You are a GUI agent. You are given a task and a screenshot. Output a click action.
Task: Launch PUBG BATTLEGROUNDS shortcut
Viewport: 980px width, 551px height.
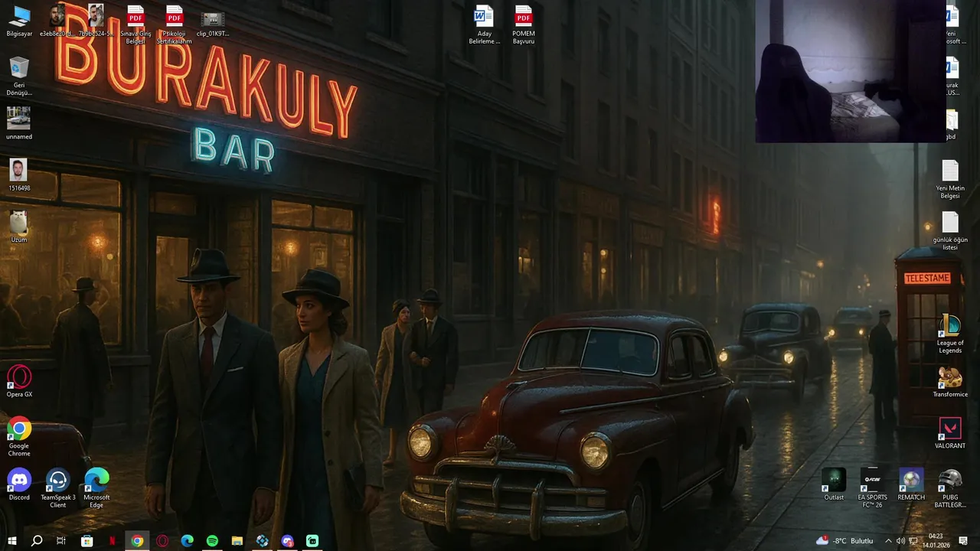click(950, 487)
